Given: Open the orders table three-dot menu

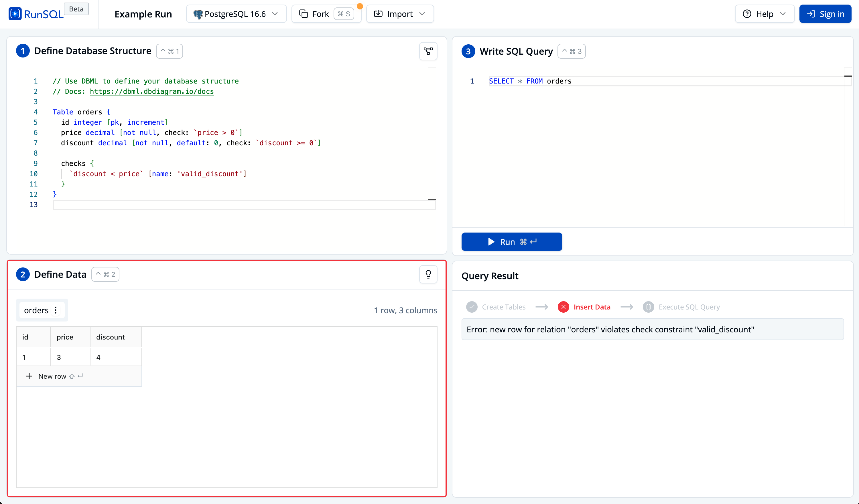Looking at the screenshot, I should 56,310.
